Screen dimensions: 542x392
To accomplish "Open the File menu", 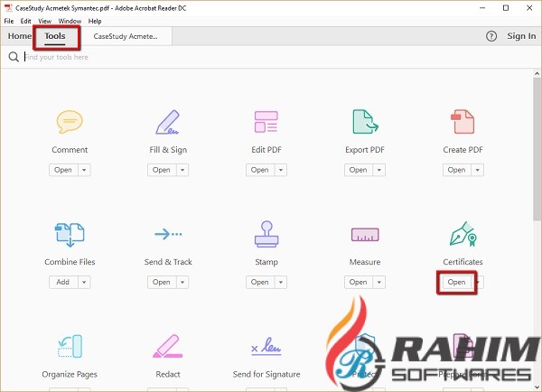I will click(x=9, y=21).
